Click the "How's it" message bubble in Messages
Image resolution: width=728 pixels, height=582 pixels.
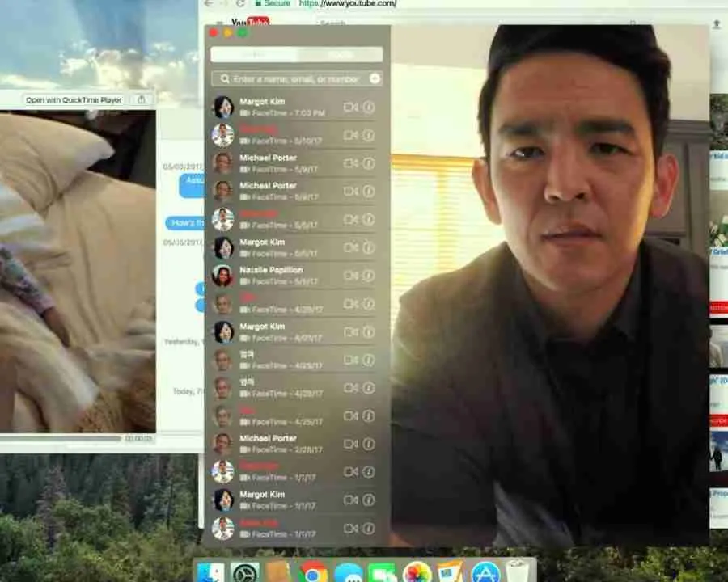point(184,223)
